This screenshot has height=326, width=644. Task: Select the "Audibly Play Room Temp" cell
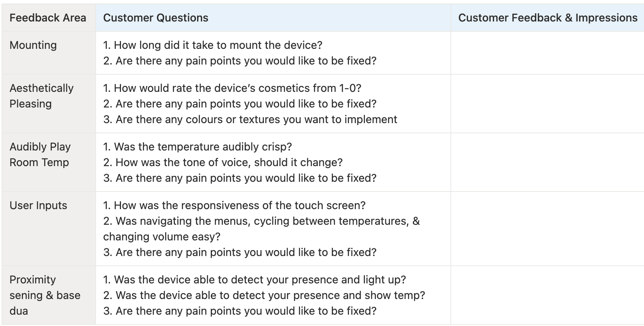[40, 154]
